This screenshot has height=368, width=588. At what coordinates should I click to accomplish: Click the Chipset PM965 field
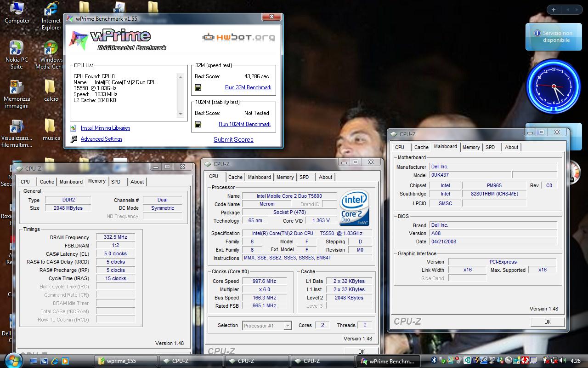(494, 185)
